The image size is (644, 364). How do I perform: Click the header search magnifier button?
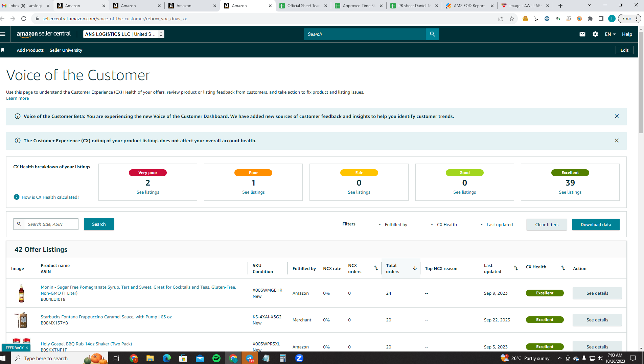point(432,34)
